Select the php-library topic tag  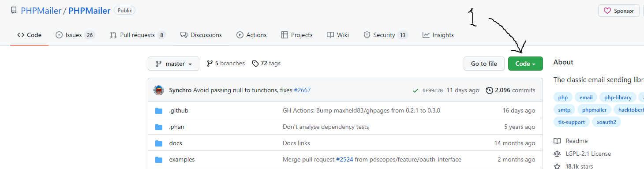[618, 98]
